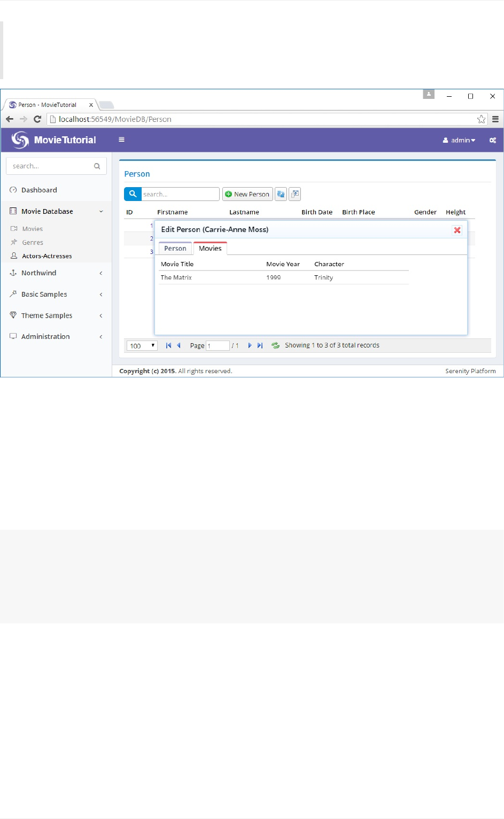
Task: Sort by Movie Year column
Action: pyautogui.click(x=283, y=264)
